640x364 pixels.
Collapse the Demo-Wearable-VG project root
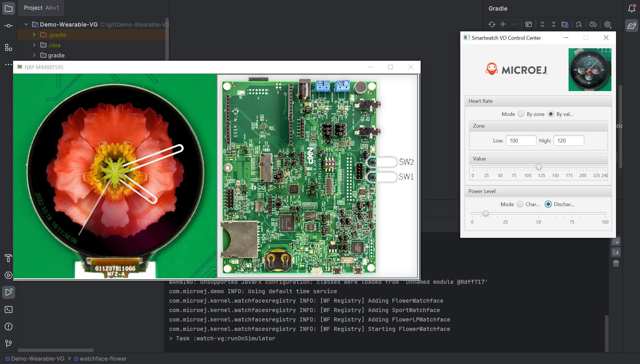pyautogui.click(x=26, y=25)
